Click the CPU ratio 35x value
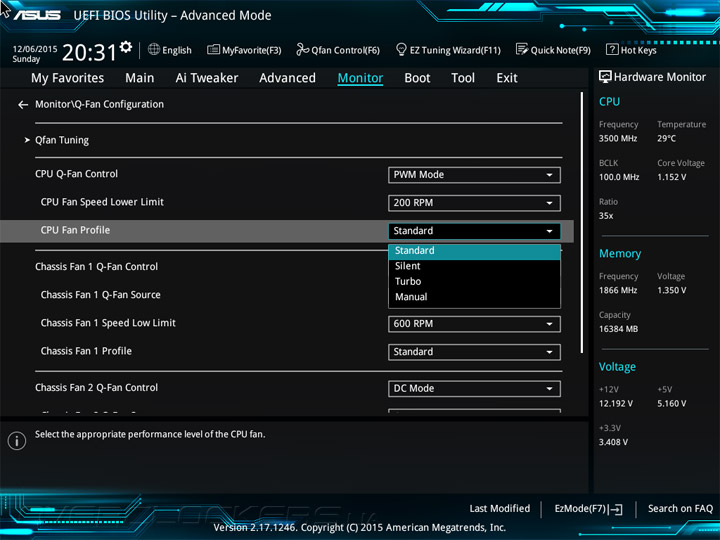 (x=606, y=216)
